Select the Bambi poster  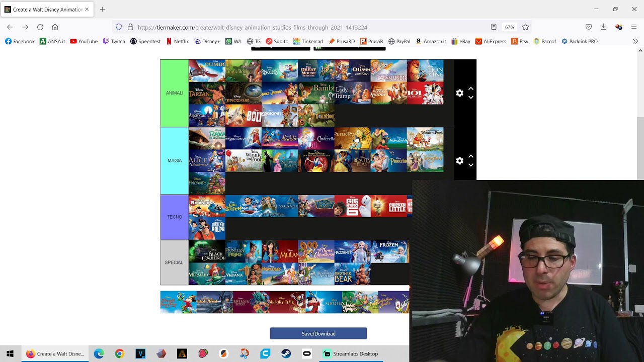316,93
